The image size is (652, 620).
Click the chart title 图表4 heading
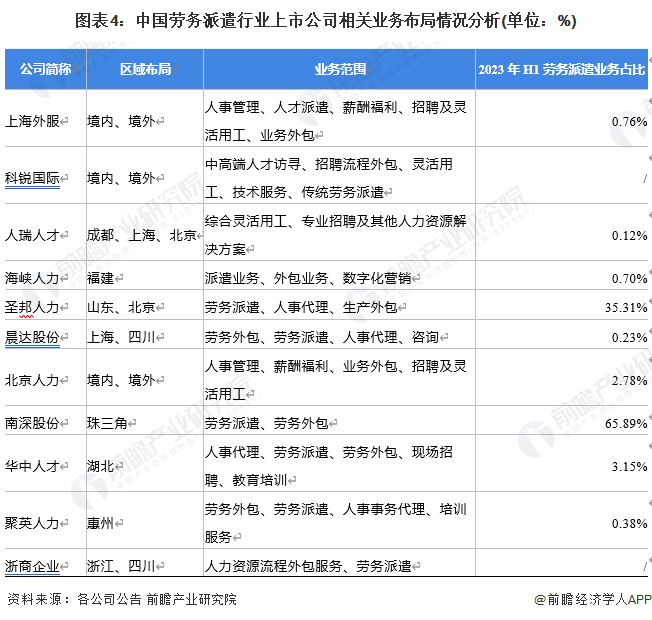[326, 21]
